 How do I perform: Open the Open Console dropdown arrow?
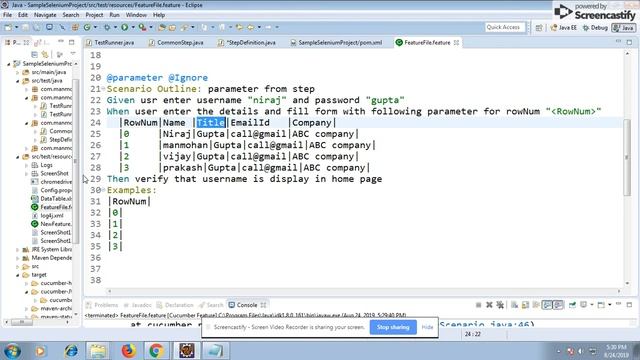pos(609,305)
